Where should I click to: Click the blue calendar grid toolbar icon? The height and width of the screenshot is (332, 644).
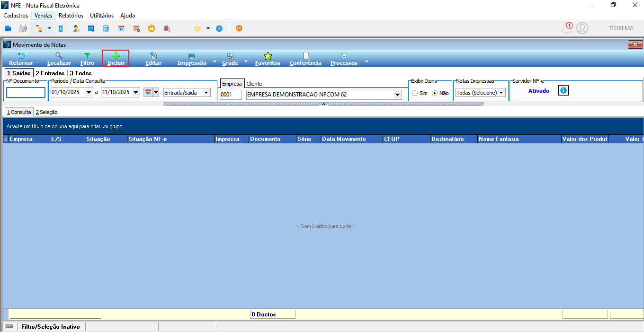click(91, 28)
